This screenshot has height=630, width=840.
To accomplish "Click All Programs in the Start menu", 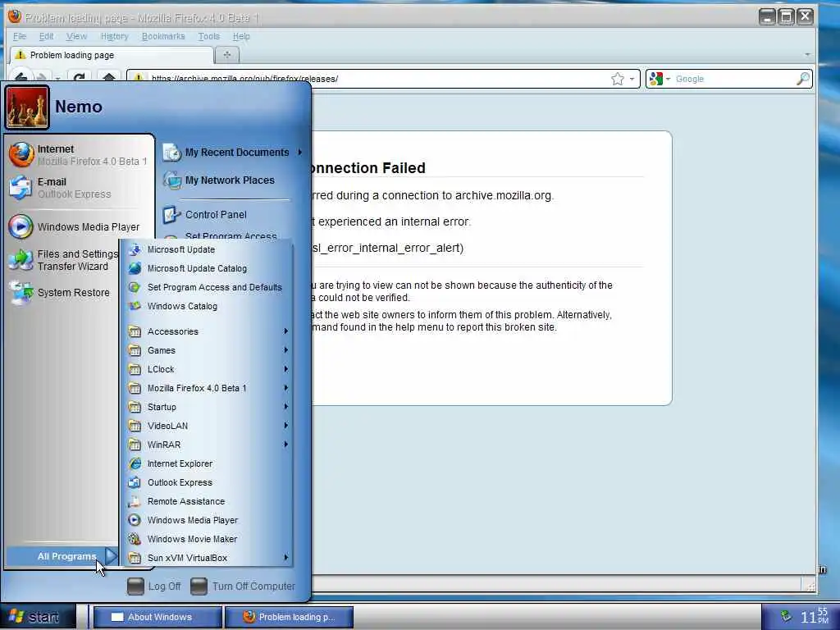I will [62, 557].
